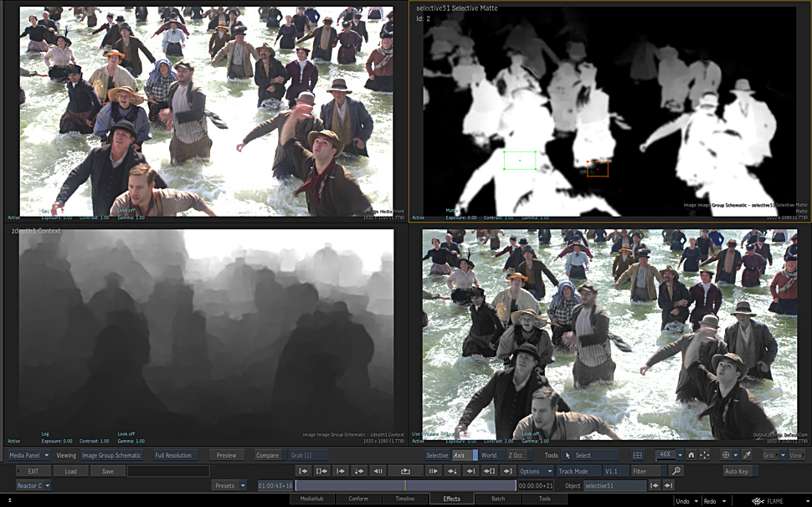Screen dimensions: 812x507
Task: Open the Media Panel dropdown
Action: (x=28, y=455)
